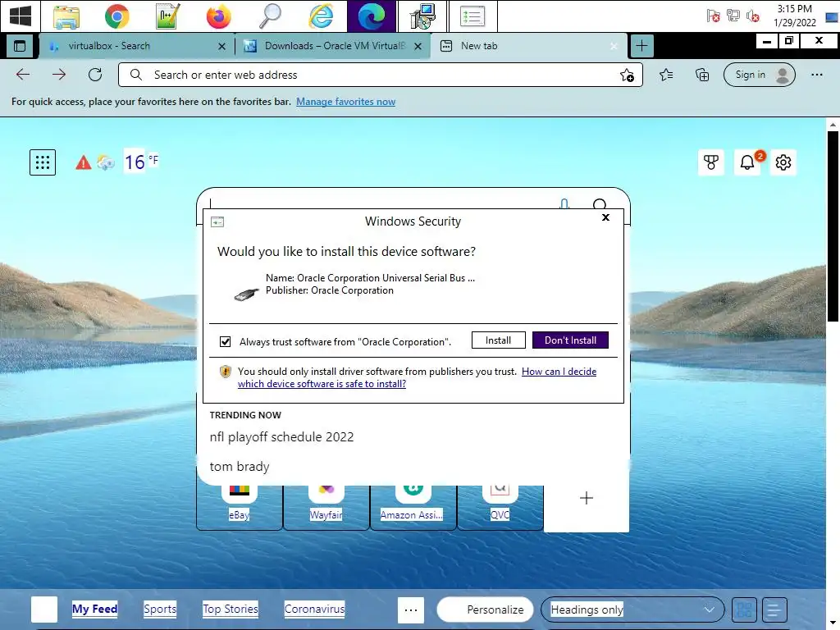Open Internet Explorer from taskbar

[x=321, y=16]
